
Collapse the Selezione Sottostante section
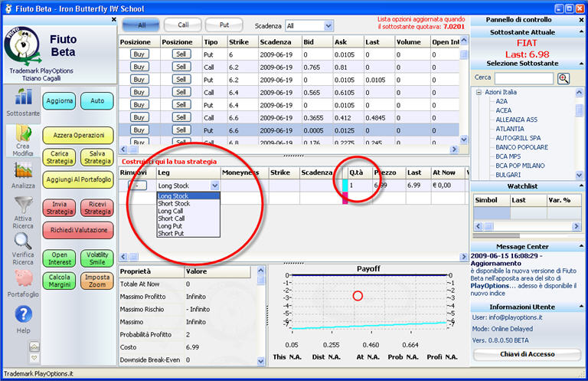pyautogui.click(x=581, y=64)
